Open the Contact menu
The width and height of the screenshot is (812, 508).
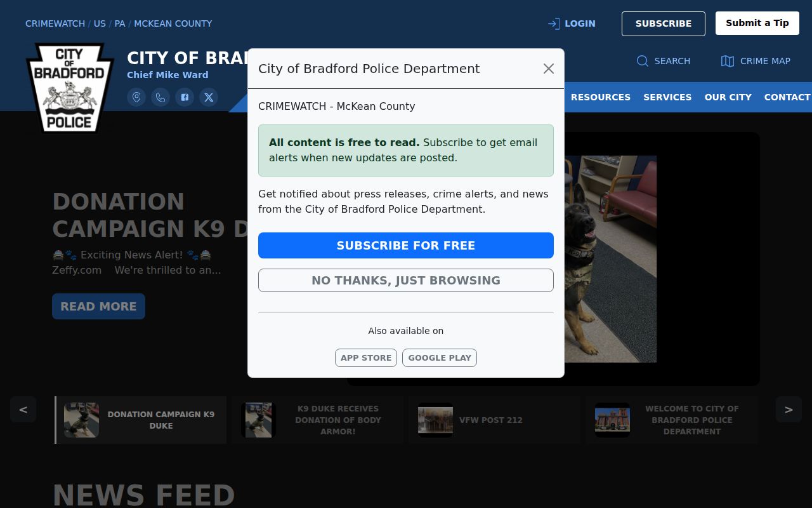(x=787, y=97)
